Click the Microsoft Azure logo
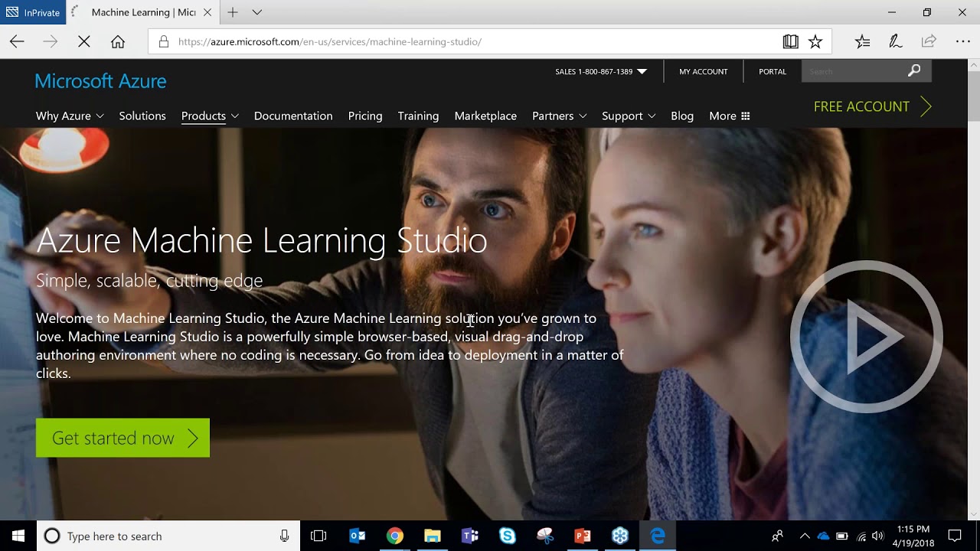980x551 pixels. (100, 81)
